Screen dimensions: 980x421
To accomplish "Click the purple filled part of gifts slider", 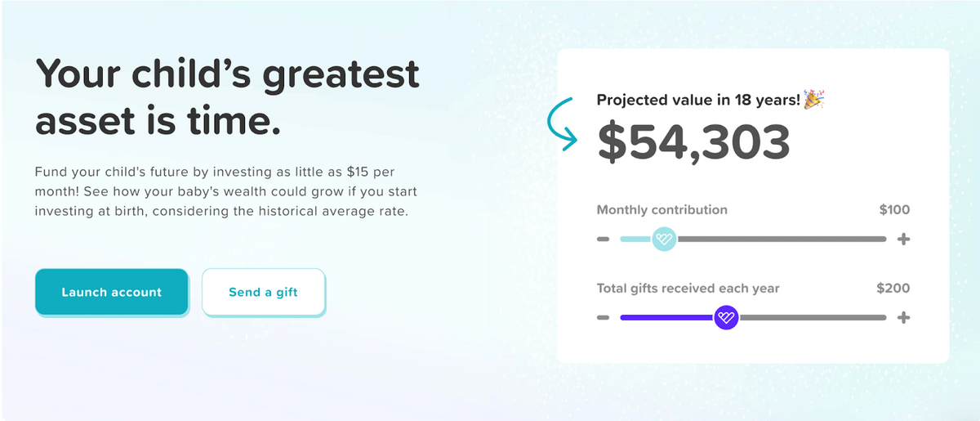I will click(x=667, y=318).
